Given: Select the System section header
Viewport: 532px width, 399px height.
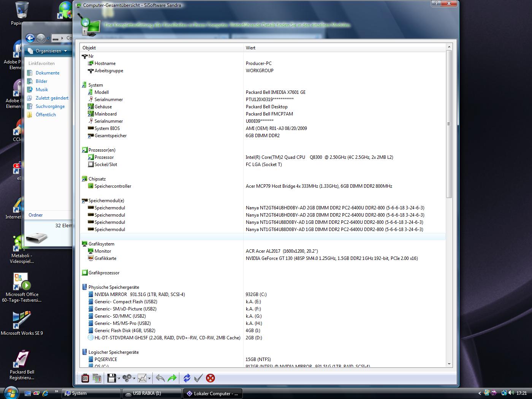Looking at the screenshot, I should pyautogui.click(x=262, y=85).
